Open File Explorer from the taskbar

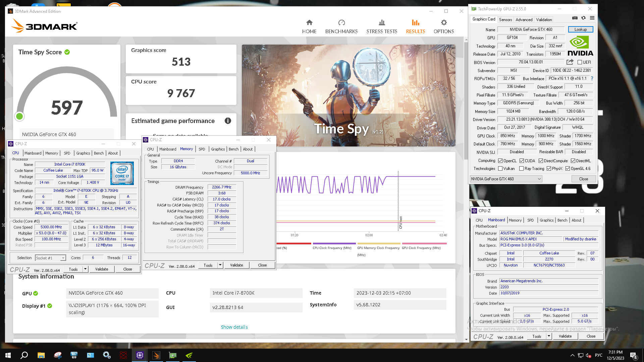pyautogui.click(x=41, y=355)
